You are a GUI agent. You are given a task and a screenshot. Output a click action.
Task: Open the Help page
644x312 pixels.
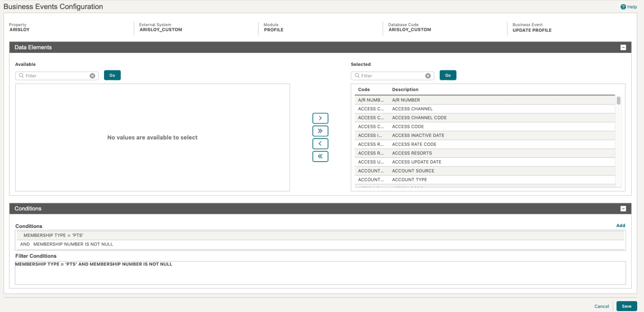pyautogui.click(x=628, y=6)
